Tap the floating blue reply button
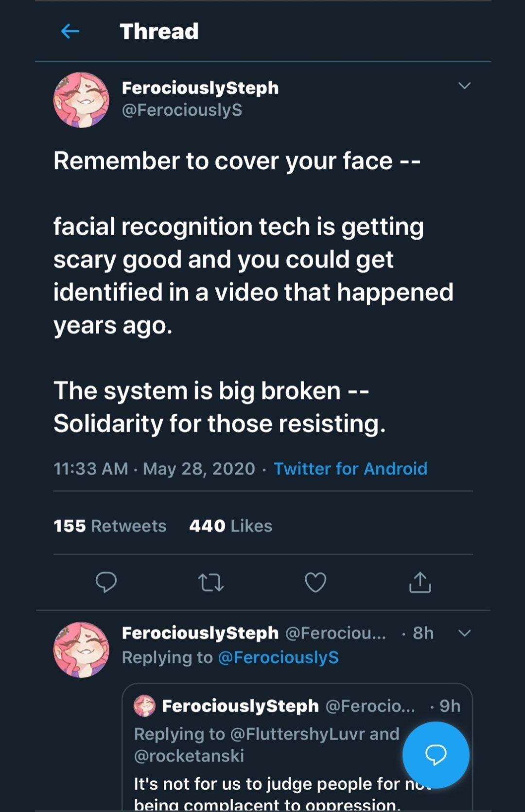 [x=436, y=754]
